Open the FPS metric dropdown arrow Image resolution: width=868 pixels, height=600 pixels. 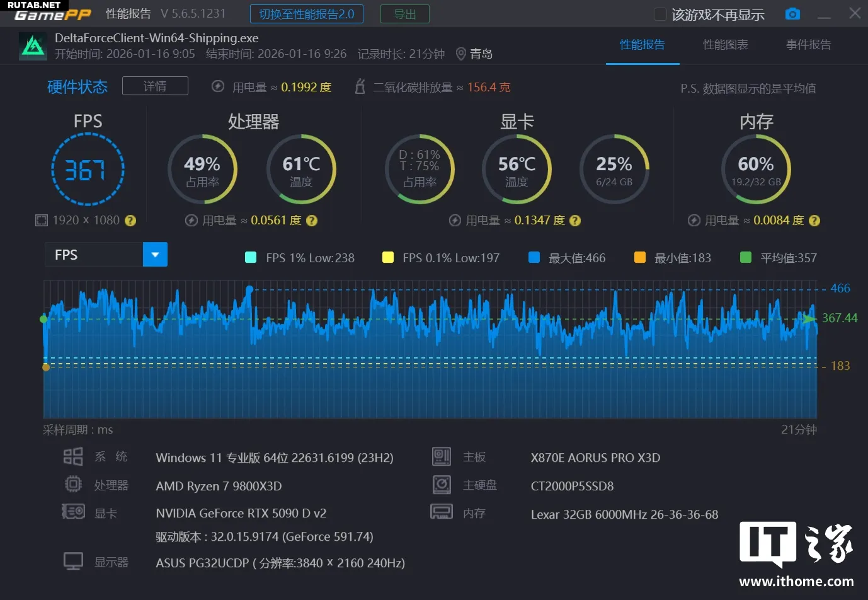tap(155, 255)
